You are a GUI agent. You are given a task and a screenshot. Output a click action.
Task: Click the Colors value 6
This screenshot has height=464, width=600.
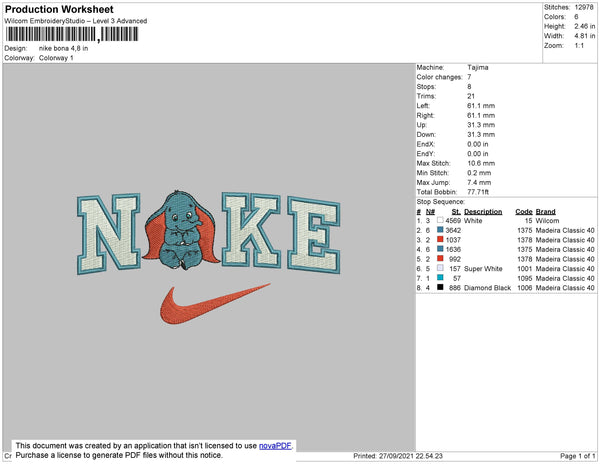click(x=576, y=16)
